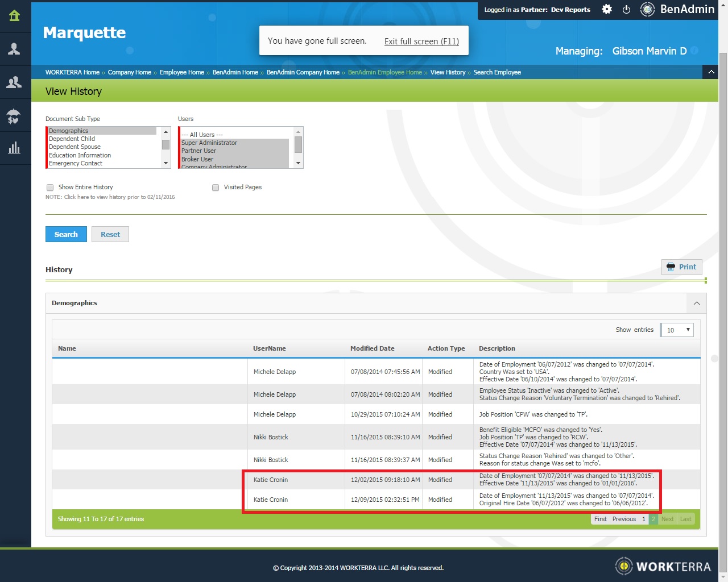Go to BenAdmin Company Home breadcrumb

coord(303,72)
